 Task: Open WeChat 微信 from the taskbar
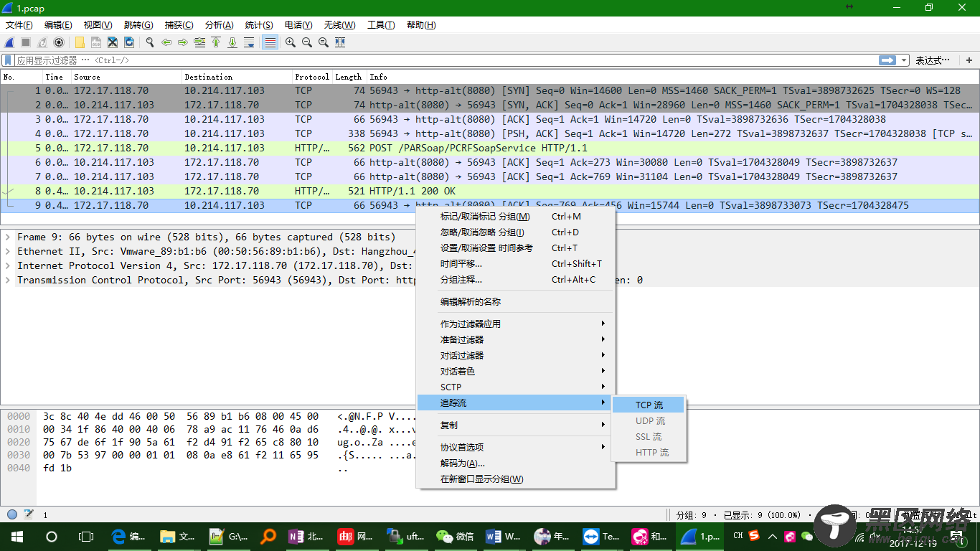click(456, 536)
